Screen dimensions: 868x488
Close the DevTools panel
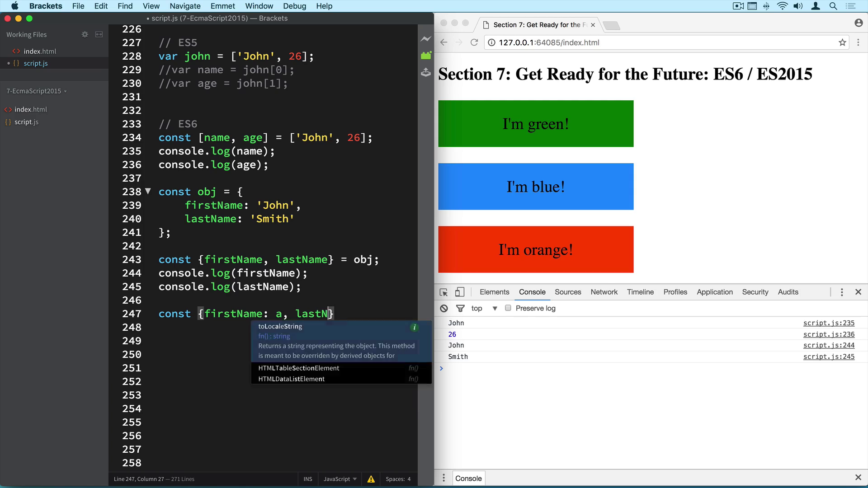858,292
